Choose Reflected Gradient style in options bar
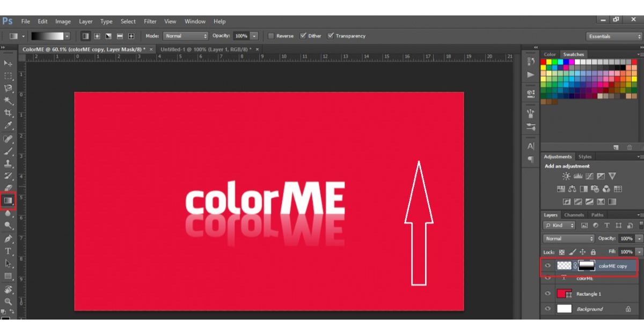The height and width of the screenshot is (335, 644). click(x=120, y=36)
